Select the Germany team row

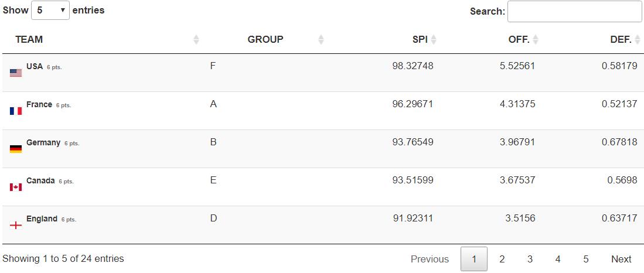pyautogui.click(x=322, y=149)
